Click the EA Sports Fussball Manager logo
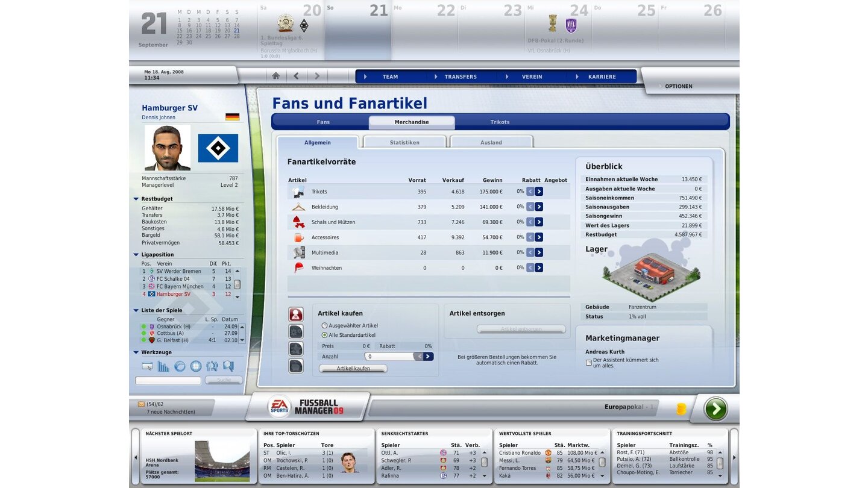The height and width of the screenshot is (488, 868). pyautogui.click(x=306, y=407)
